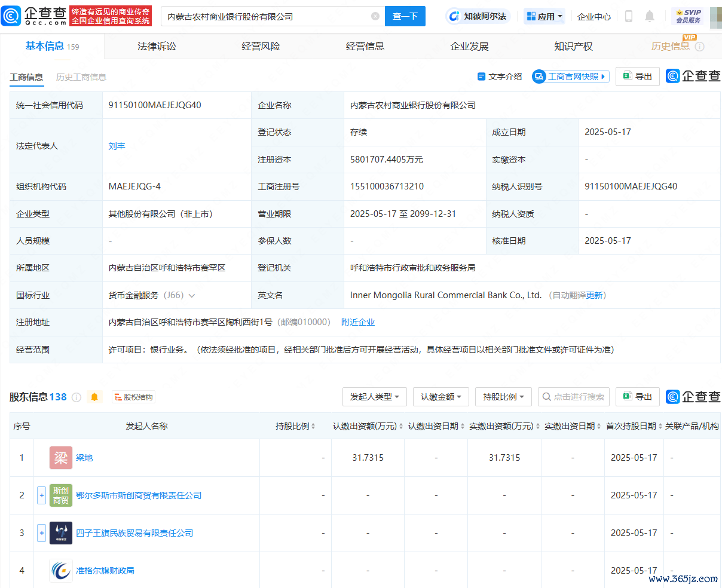Expand the 鄂尔多斯市斯创商贸 shareholder row
Viewport: 722px width, 588px height.
point(41,495)
